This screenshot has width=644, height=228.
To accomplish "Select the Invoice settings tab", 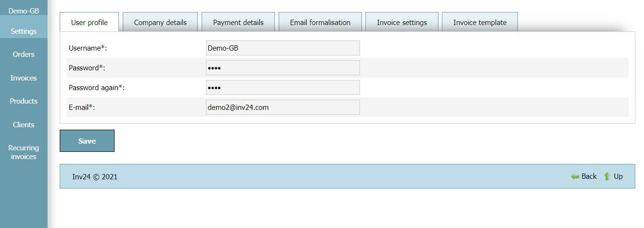I will pyautogui.click(x=402, y=22).
